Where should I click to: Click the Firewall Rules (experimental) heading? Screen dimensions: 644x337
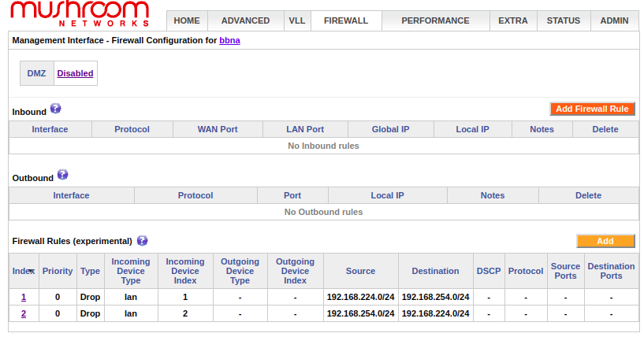[x=73, y=241]
